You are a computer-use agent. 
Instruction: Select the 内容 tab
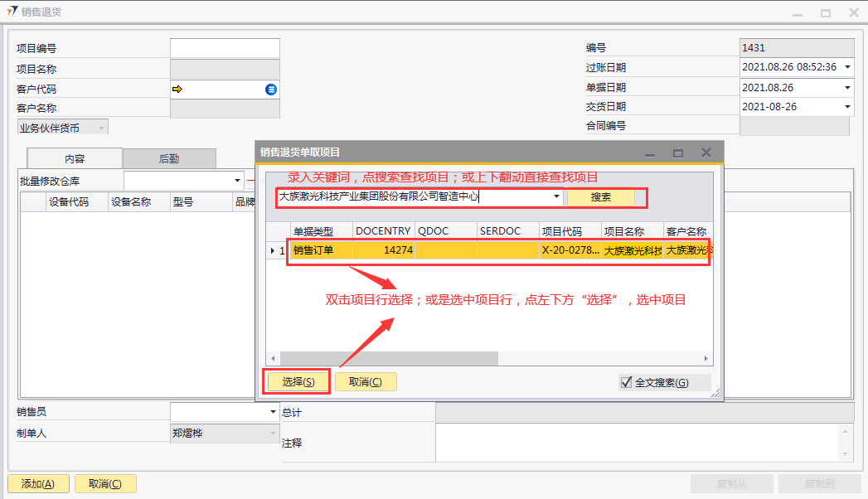coord(75,158)
